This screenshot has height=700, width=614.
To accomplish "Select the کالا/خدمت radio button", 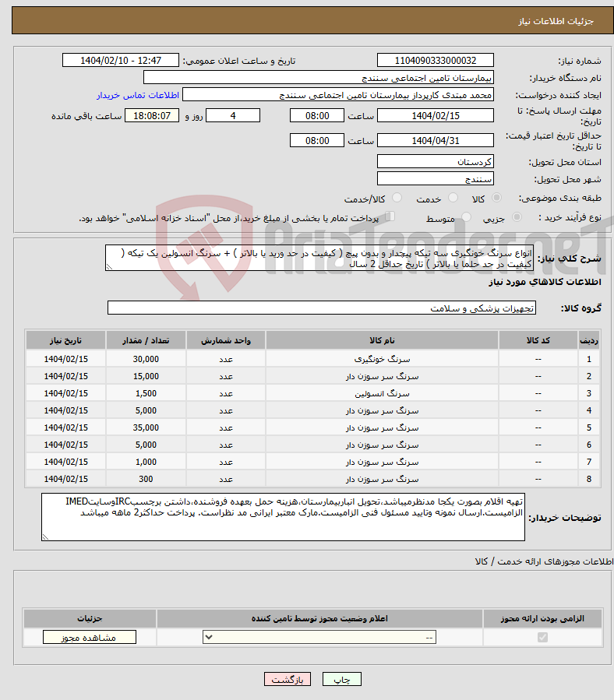I will 397,198.
